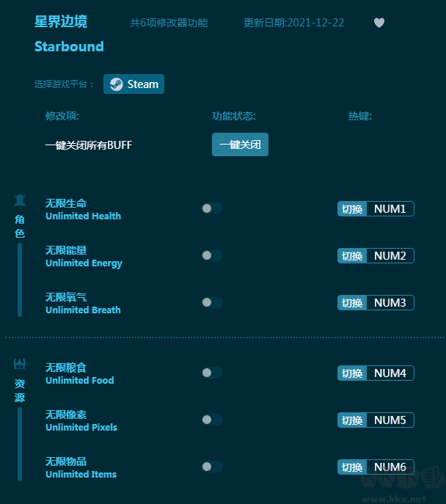The image size is (446, 504).
Task: Toggle Unlimited Items switch
Action: (212, 467)
